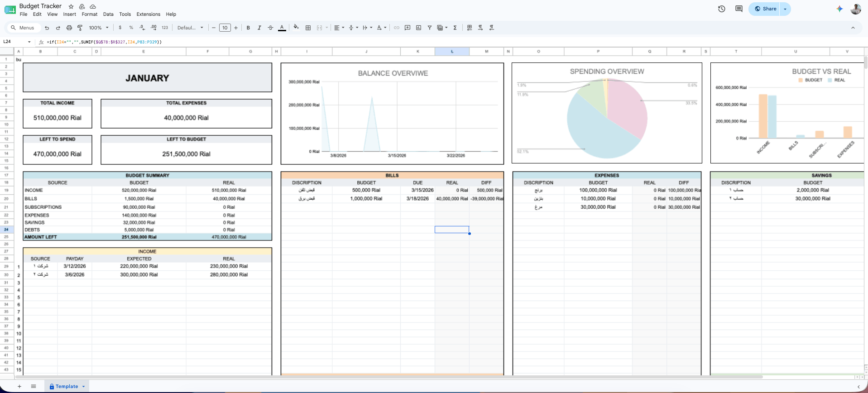Open Gemini assistant sparkle icon

coord(839,9)
